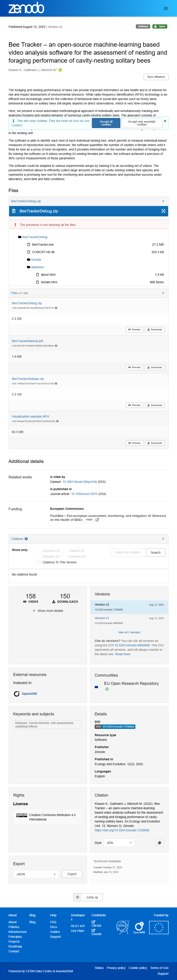Viewport: 177px width, 980px height.
Task: Check the Citations To This Version checkbox
Action: (38, 562)
